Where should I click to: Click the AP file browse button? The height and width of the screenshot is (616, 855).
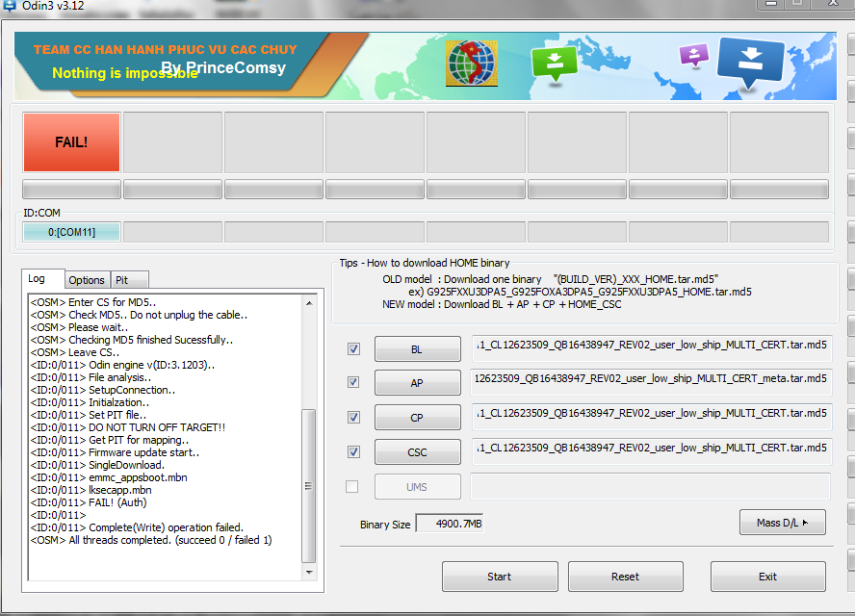pos(417,383)
